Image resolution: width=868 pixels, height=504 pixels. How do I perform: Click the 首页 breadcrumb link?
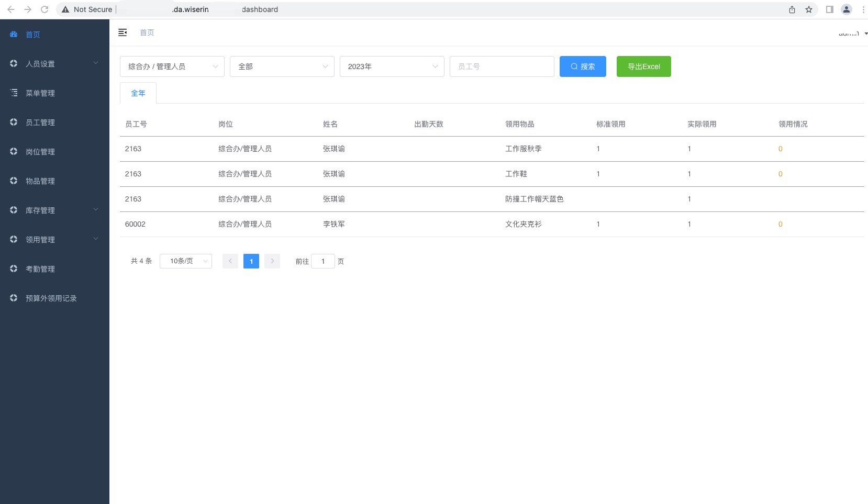point(147,32)
